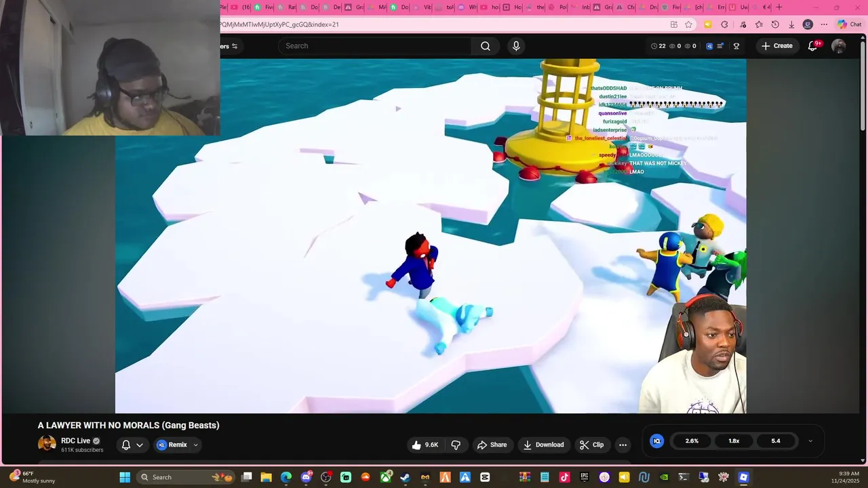The height and width of the screenshot is (488, 868).
Task: Click the 5.4 stat pill
Action: click(776, 441)
